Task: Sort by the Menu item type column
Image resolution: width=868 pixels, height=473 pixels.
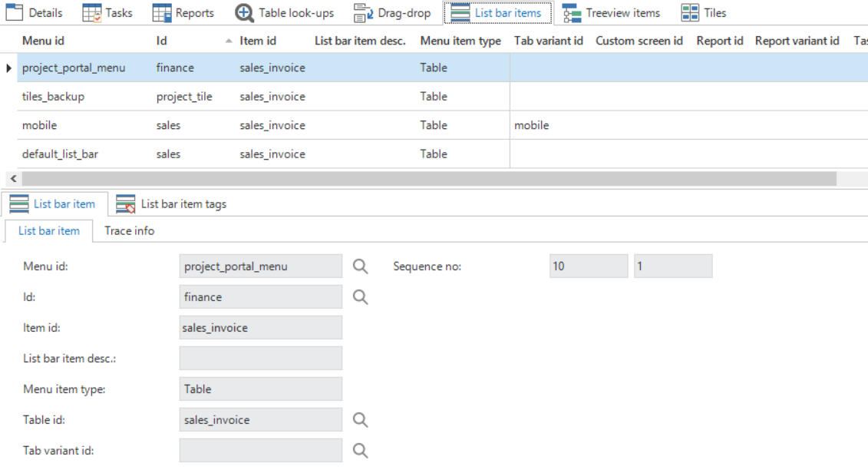Action: tap(460, 41)
